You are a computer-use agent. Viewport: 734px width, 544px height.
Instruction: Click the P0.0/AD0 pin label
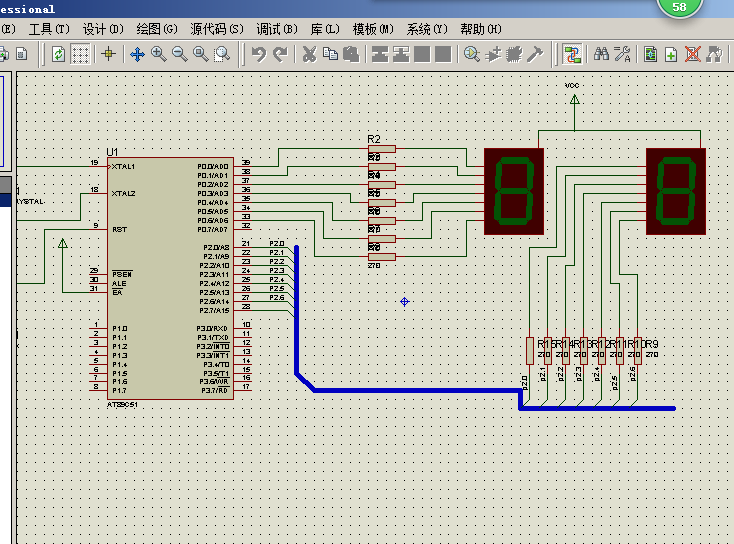tap(213, 166)
